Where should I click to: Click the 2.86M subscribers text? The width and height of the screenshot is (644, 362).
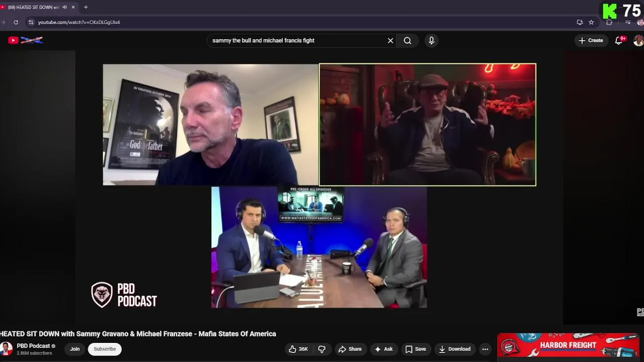pos(34,353)
